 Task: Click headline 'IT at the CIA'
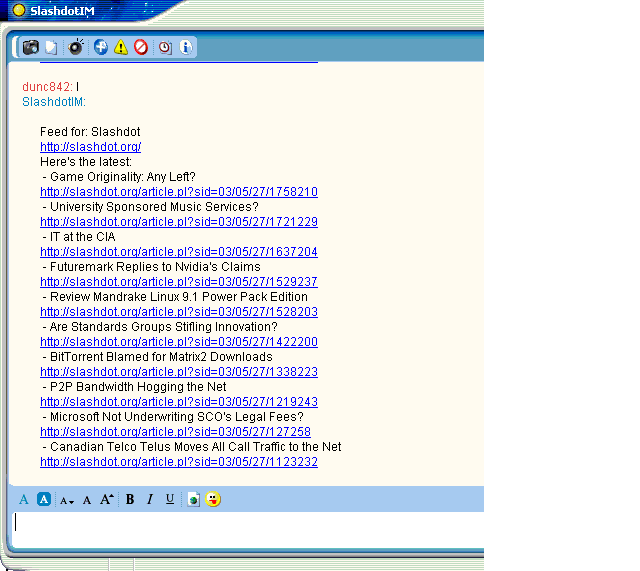(83, 237)
